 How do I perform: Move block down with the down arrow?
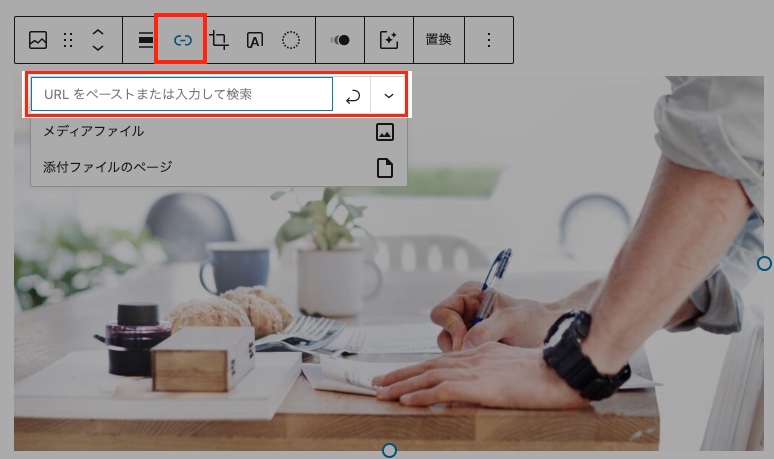(x=98, y=48)
